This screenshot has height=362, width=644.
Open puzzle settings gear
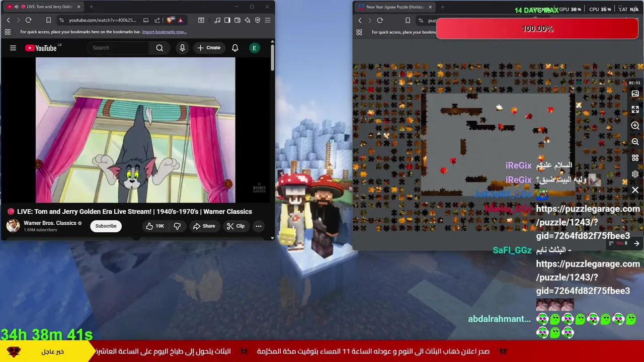tap(635, 174)
